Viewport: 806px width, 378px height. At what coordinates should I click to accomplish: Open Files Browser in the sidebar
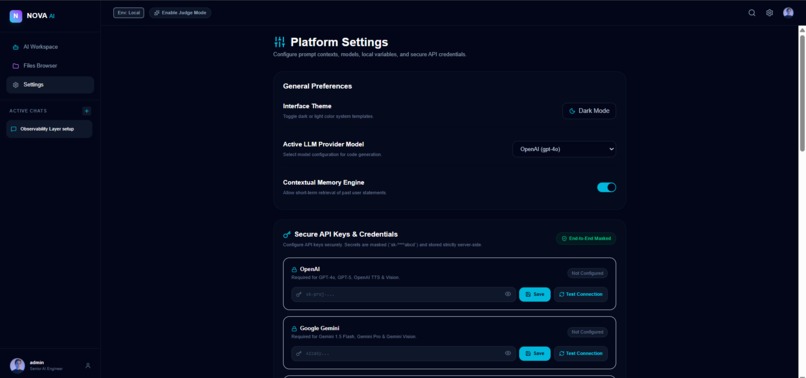50,66
